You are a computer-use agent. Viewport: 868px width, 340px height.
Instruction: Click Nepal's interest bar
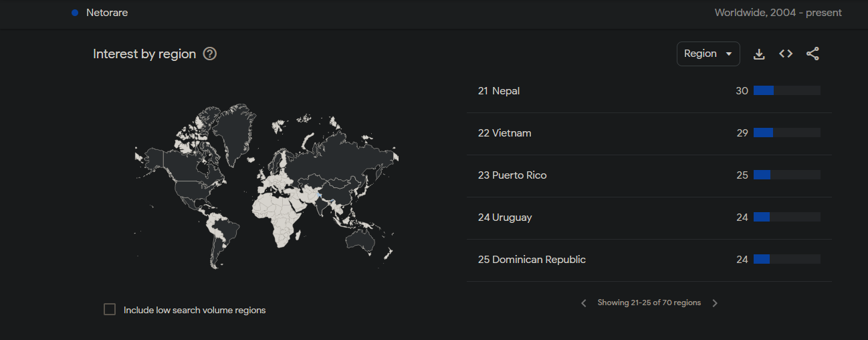coord(787,90)
